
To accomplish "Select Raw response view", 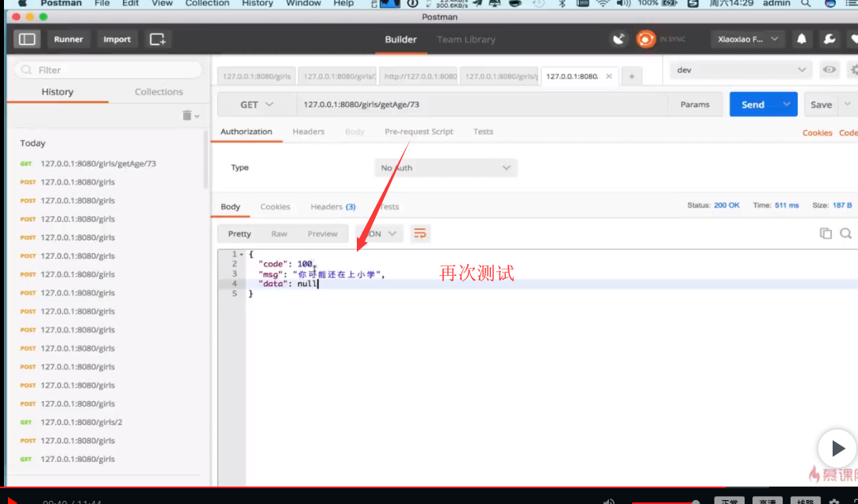I will click(279, 234).
